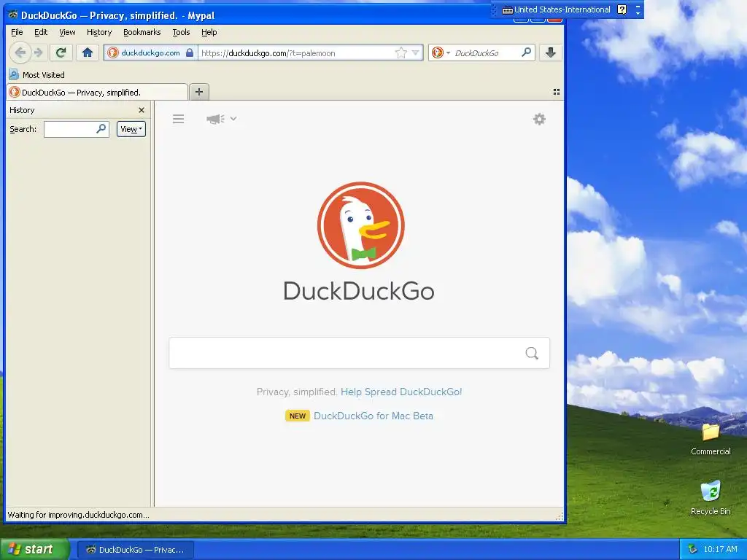
Task: Select the DuckDuckGo tab
Action: 97,93
